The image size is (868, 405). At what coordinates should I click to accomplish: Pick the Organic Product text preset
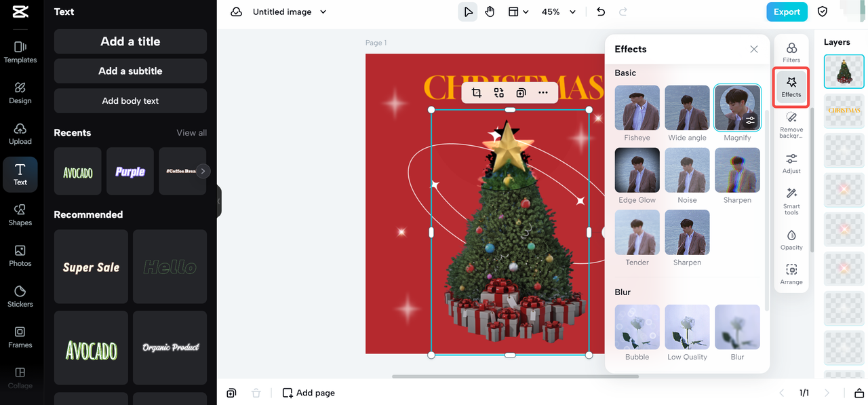point(170,347)
